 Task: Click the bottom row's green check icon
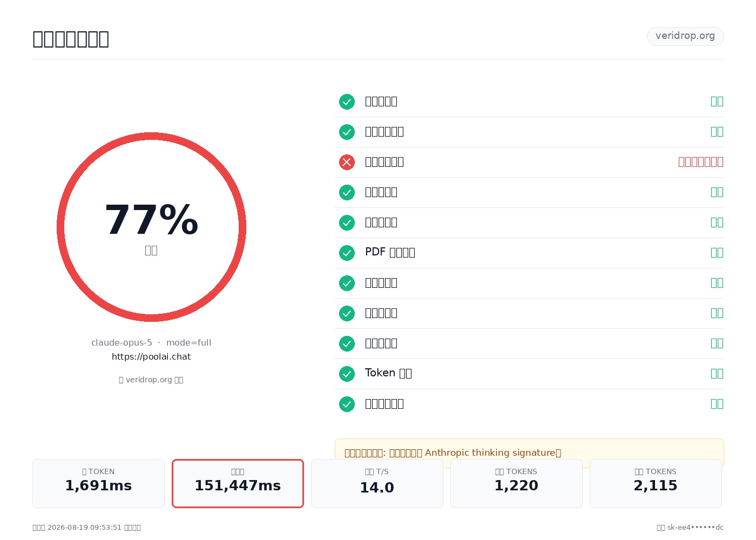[347, 404]
